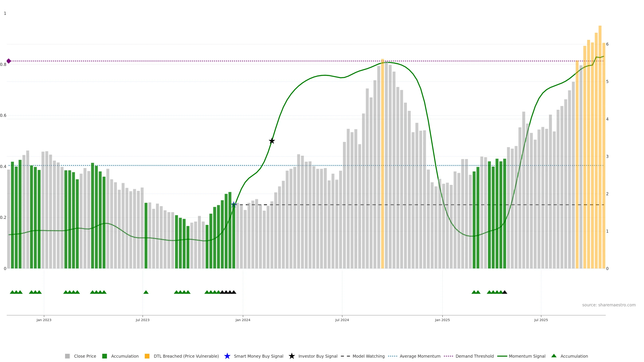This screenshot has width=644, height=362.
Task: Click the black star marker on momentum curve
Action: 272,141
